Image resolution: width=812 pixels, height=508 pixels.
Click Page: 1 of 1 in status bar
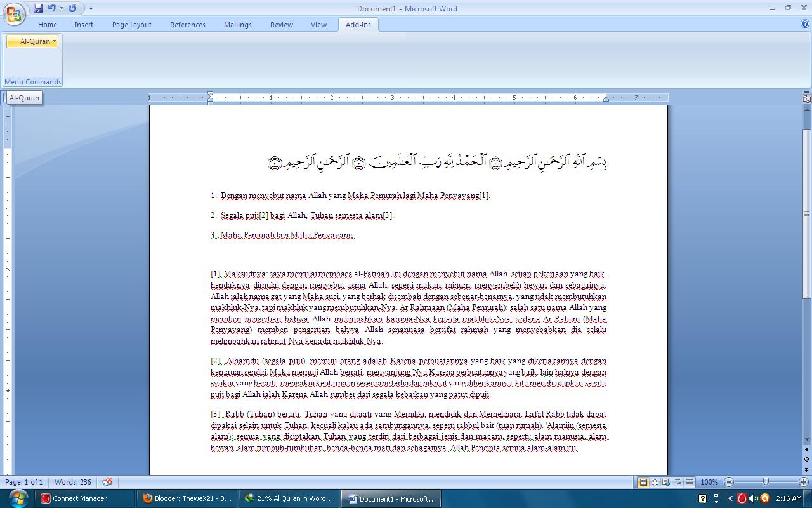point(24,482)
